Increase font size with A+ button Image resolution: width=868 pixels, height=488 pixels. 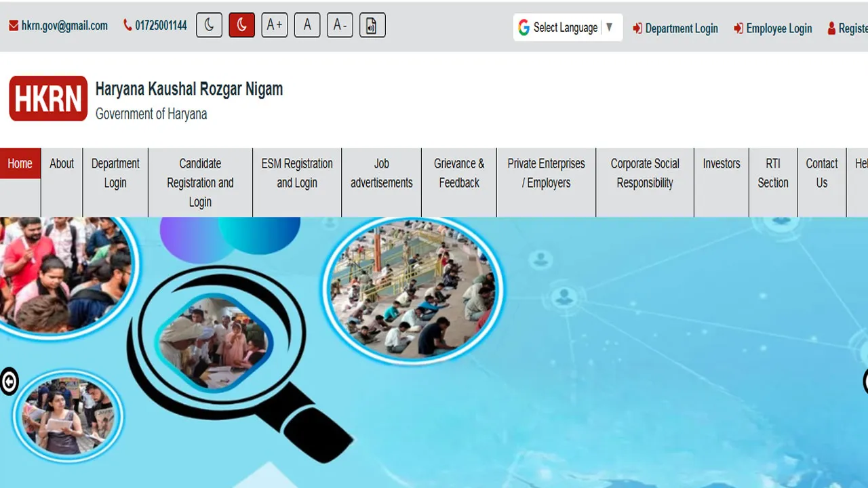click(275, 26)
